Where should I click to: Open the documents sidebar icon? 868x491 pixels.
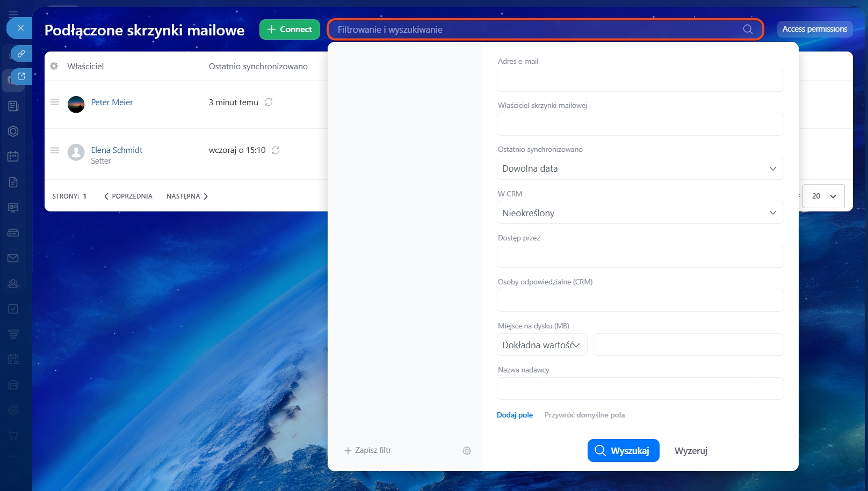13,182
